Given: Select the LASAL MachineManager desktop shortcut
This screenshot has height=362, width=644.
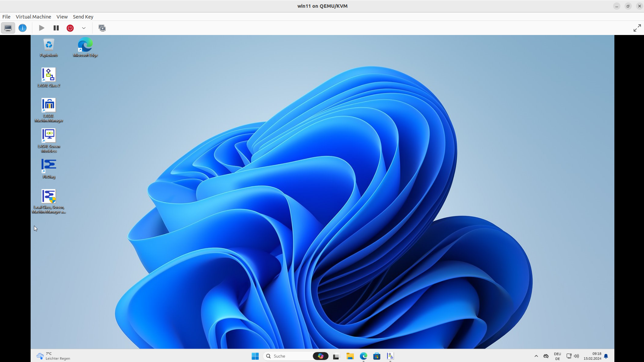Looking at the screenshot, I should 49,110.
